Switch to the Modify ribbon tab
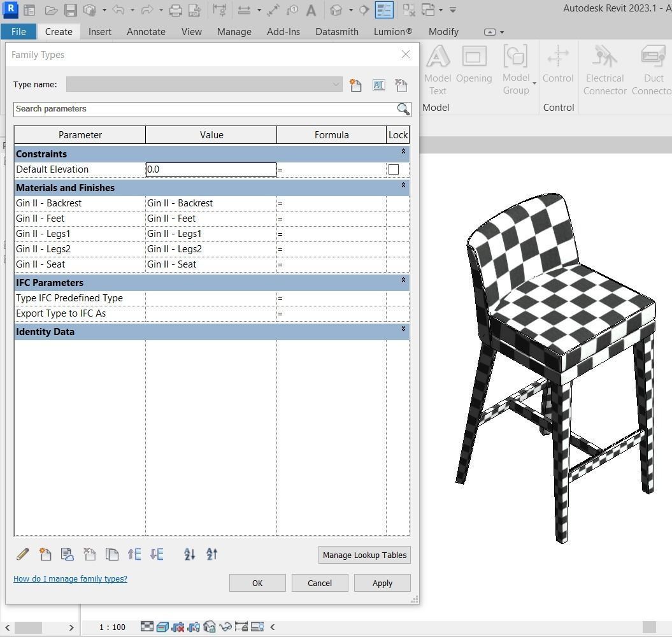Screen dimensions: 672x637 click(443, 32)
